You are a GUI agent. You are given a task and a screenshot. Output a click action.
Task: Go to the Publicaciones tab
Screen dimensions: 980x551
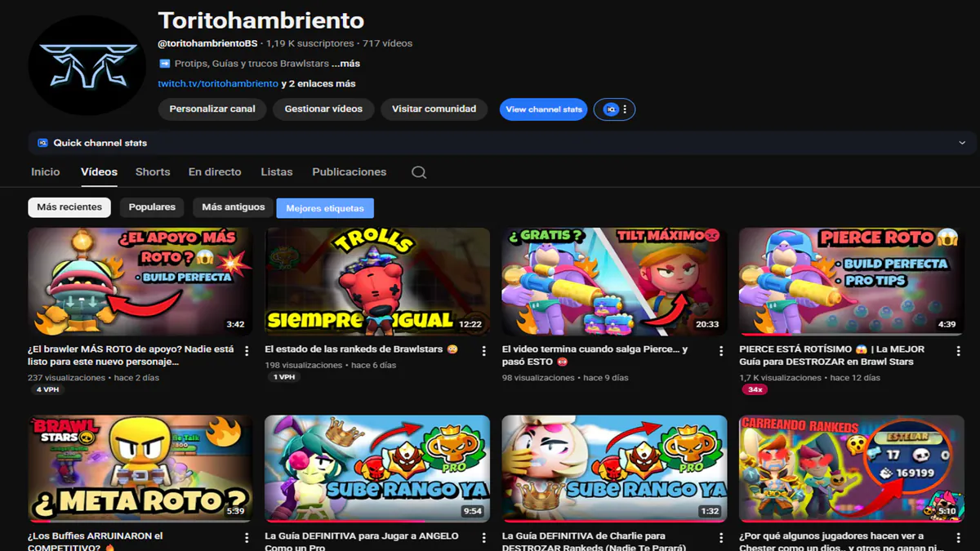pyautogui.click(x=350, y=172)
